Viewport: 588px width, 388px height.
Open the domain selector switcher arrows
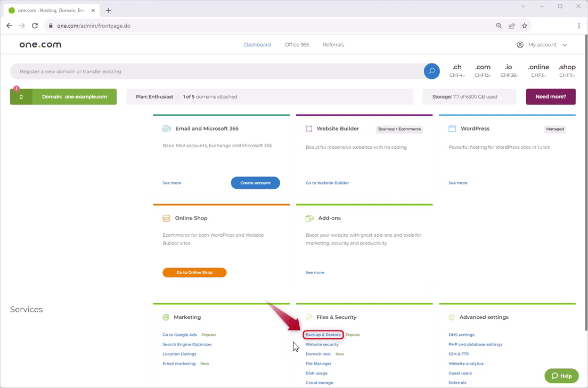21,97
